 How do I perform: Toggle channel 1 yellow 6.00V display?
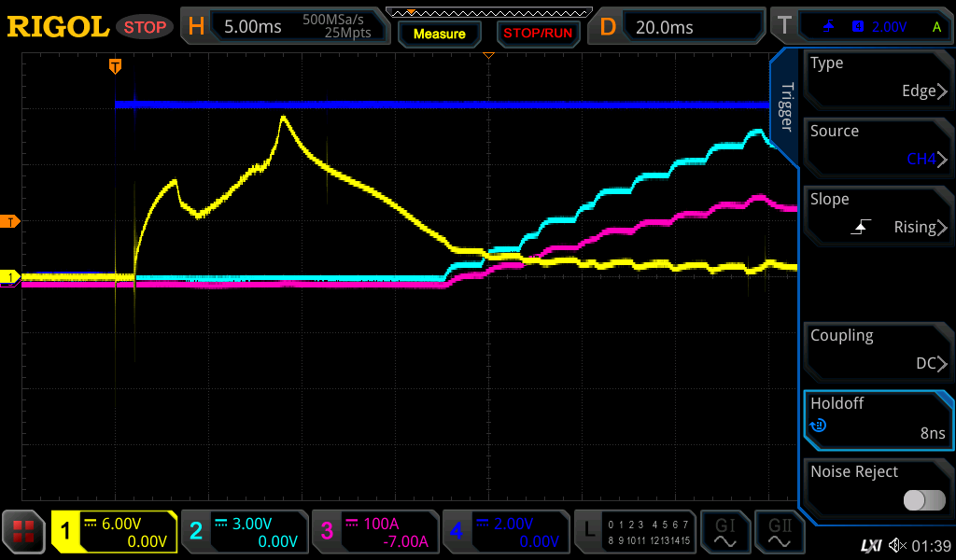[115, 532]
